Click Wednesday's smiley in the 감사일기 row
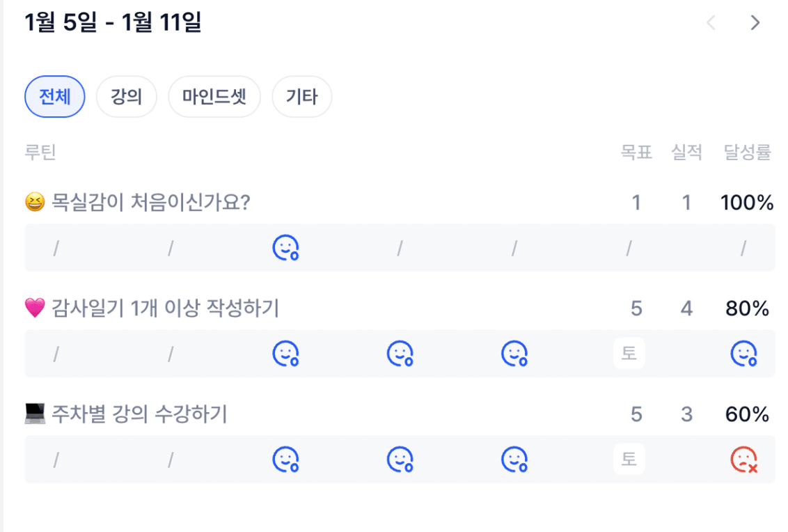Screen dimensions: 788x532 click(285, 354)
